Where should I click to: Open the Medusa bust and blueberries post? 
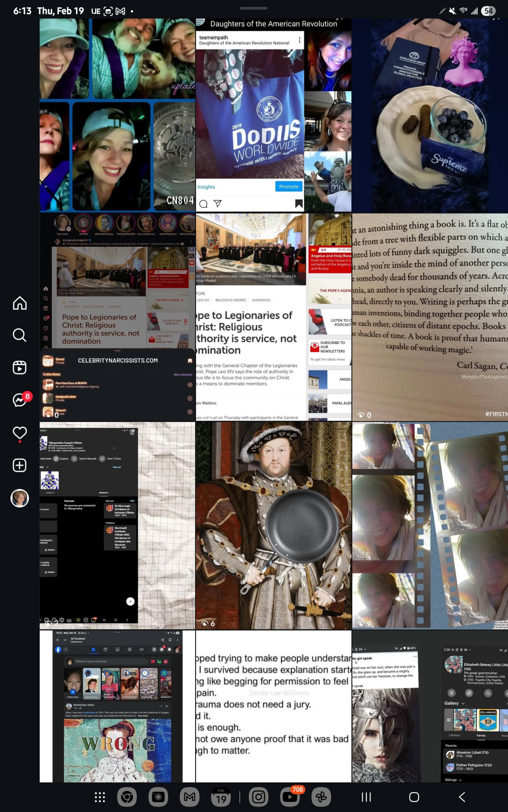pyautogui.click(x=430, y=115)
